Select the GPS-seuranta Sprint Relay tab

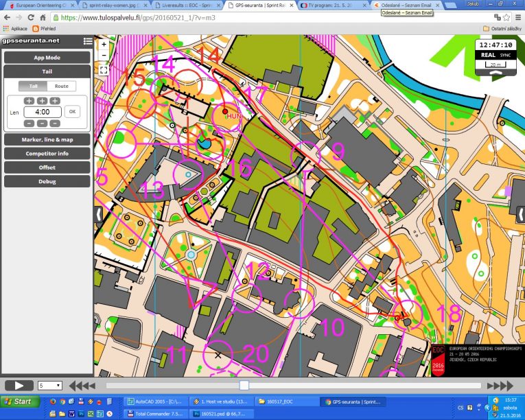pos(260,5)
